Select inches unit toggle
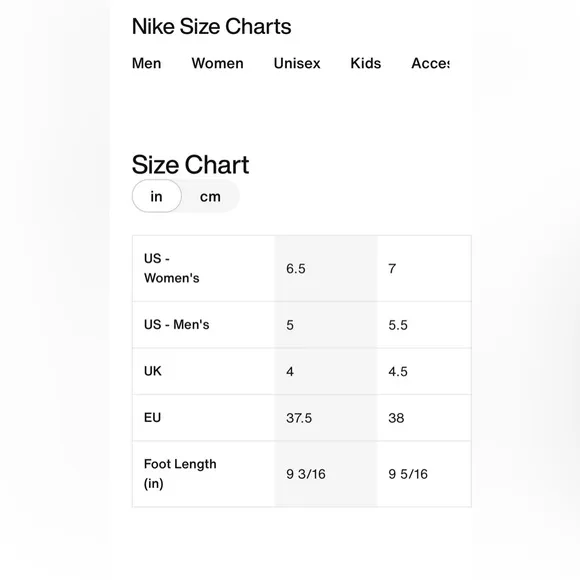The height and width of the screenshot is (580, 580). (156, 196)
